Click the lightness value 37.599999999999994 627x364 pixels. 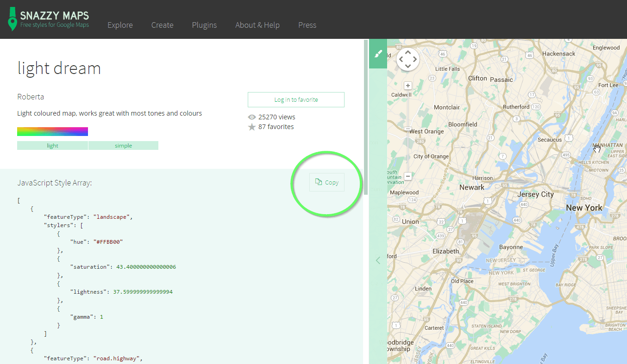[143, 292]
